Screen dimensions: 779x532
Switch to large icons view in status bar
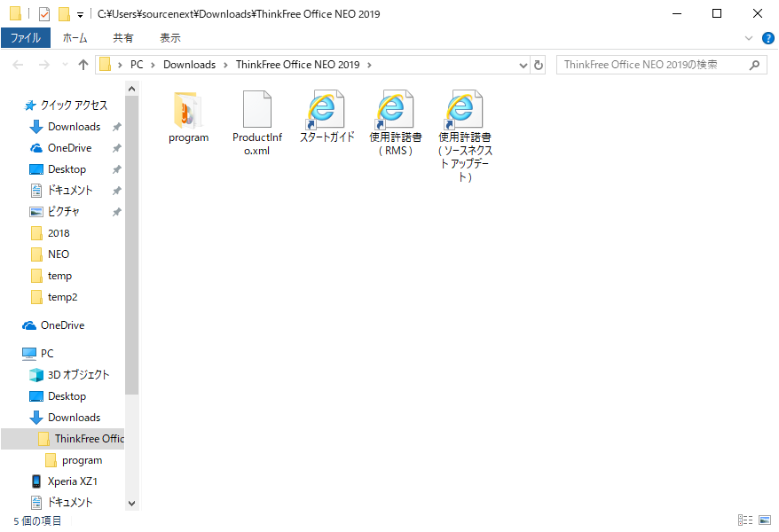pyautogui.click(x=765, y=520)
